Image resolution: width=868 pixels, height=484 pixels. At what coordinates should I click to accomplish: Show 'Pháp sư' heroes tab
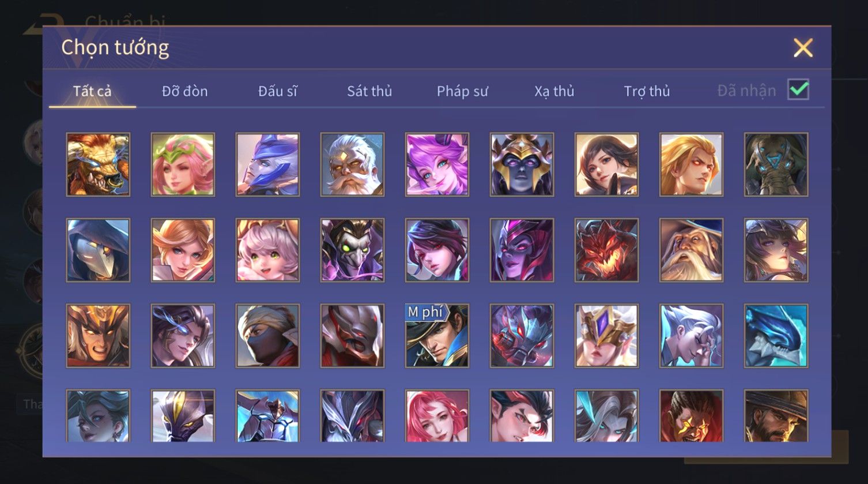[x=462, y=91]
